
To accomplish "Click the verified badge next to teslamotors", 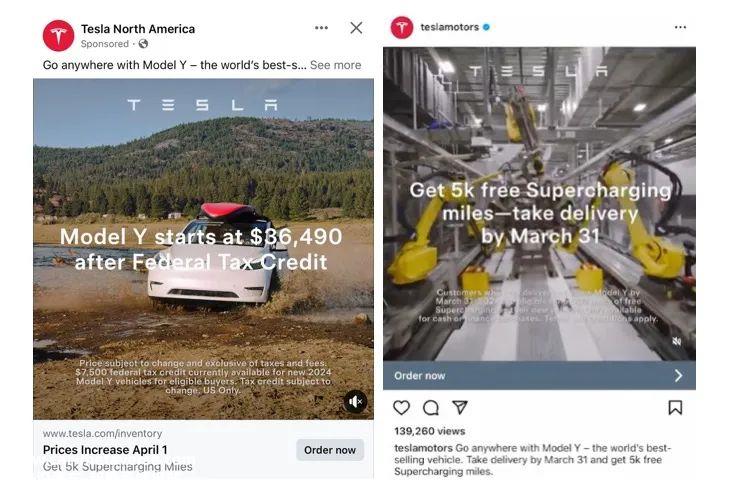I will pyautogui.click(x=486, y=27).
